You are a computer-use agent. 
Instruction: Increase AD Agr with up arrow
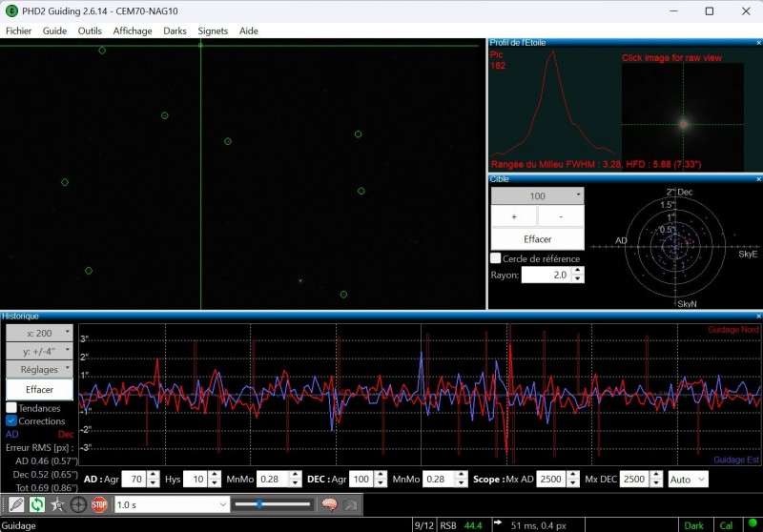[153, 475]
